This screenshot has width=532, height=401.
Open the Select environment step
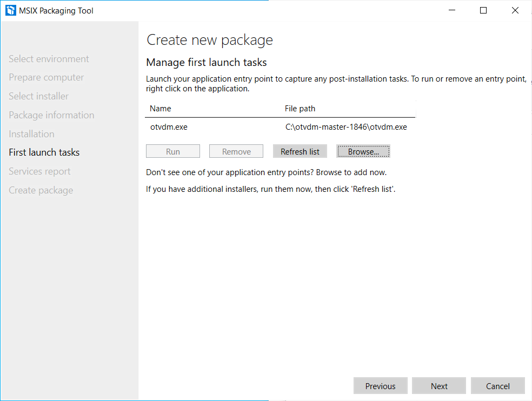[49, 59]
